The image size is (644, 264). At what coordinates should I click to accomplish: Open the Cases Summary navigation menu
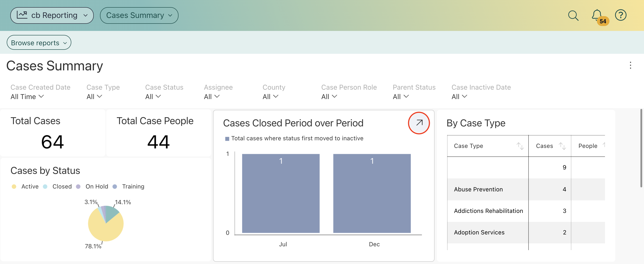[139, 15]
